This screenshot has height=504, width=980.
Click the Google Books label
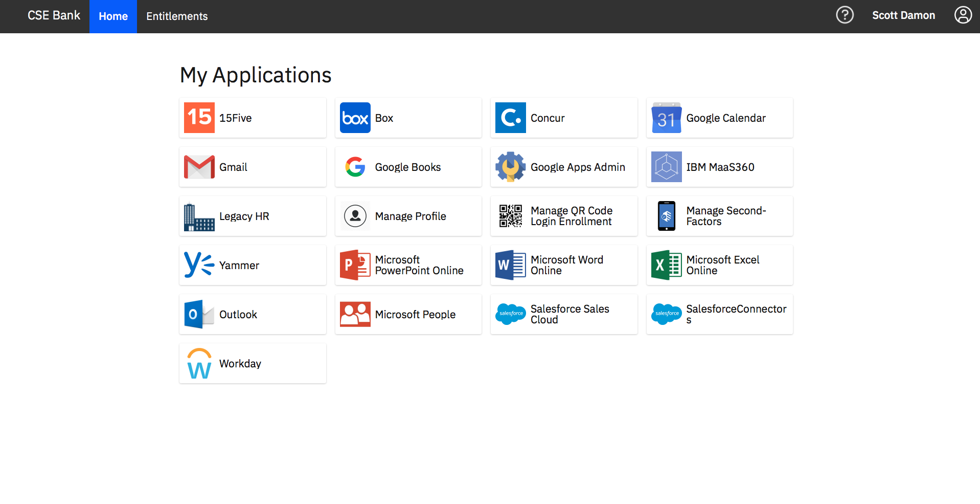pyautogui.click(x=408, y=167)
